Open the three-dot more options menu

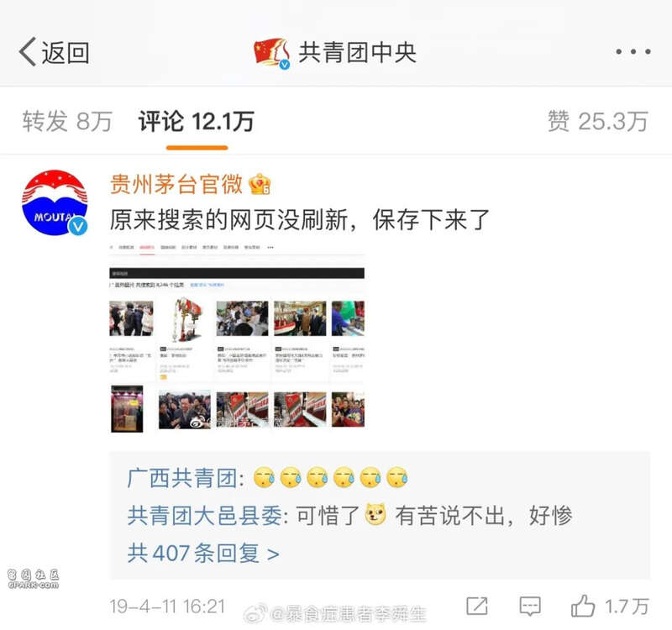point(633,52)
